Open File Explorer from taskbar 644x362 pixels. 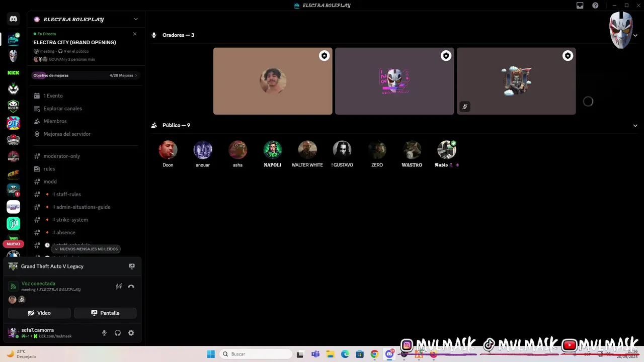point(331,354)
